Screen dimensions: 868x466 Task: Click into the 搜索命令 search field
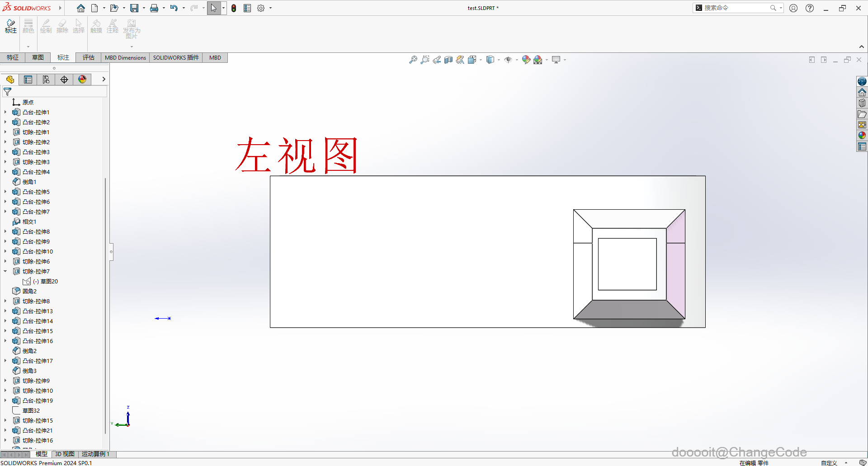coord(737,8)
